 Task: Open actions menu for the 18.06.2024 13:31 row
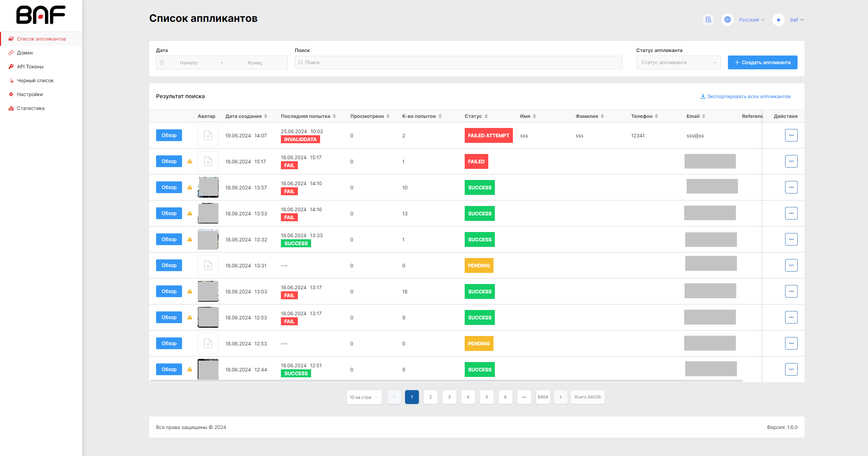pyautogui.click(x=791, y=265)
